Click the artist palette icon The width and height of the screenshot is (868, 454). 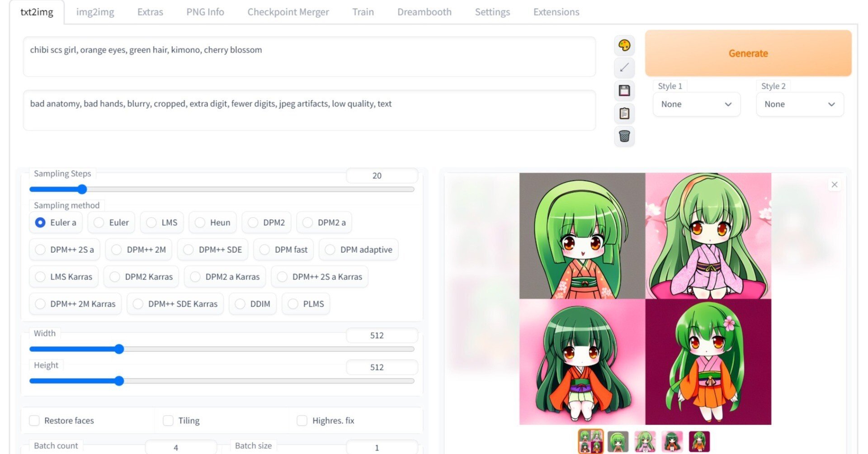(624, 45)
